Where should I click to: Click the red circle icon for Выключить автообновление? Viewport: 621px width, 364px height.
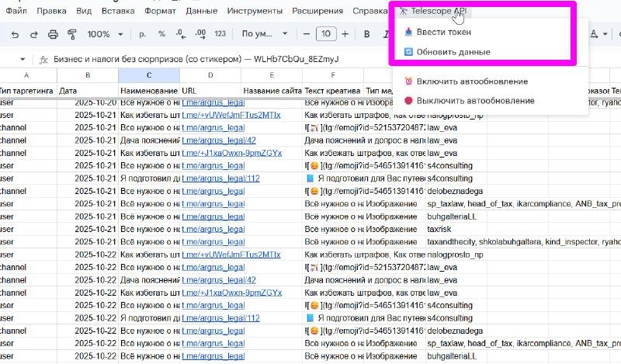[408, 101]
